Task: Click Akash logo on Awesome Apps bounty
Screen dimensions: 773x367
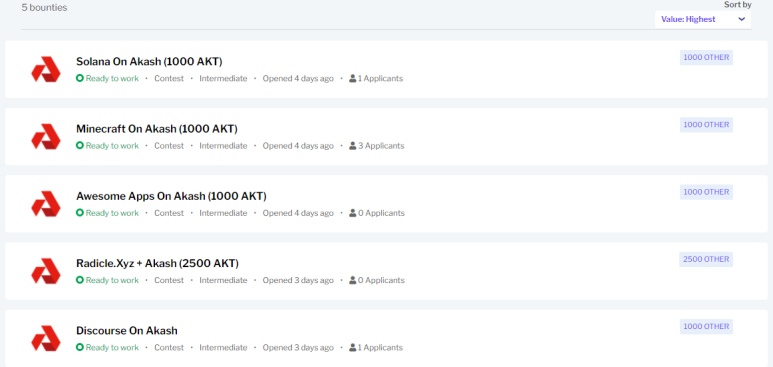Action: click(46, 204)
